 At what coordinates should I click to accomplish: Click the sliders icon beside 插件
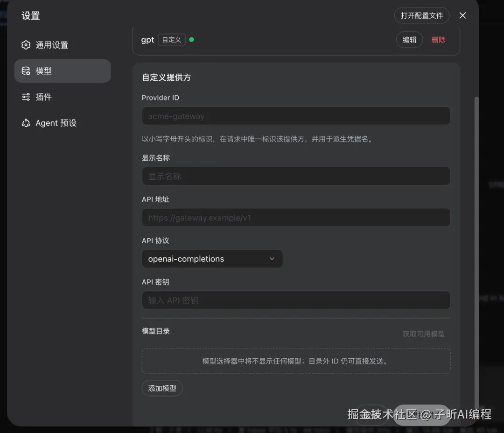coord(26,97)
